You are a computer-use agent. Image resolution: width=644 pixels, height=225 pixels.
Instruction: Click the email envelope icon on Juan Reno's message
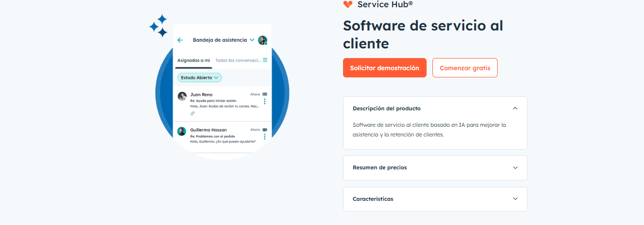(265, 94)
